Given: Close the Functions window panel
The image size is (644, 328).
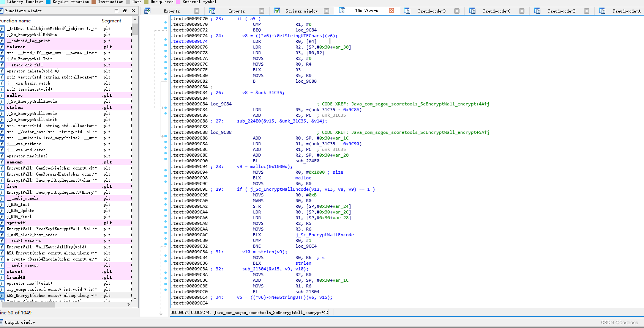Looking at the screenshot, I should tap(133, 11).
